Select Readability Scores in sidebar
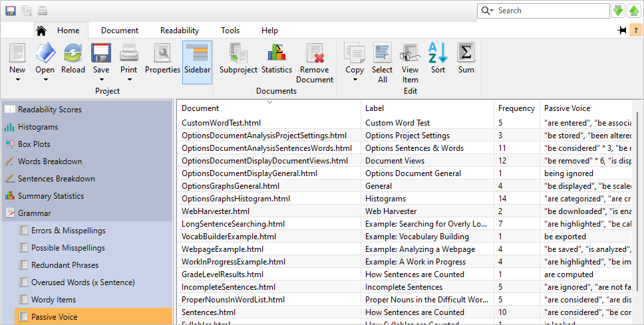This screenshot has width=644, height=325. (87, 110)
